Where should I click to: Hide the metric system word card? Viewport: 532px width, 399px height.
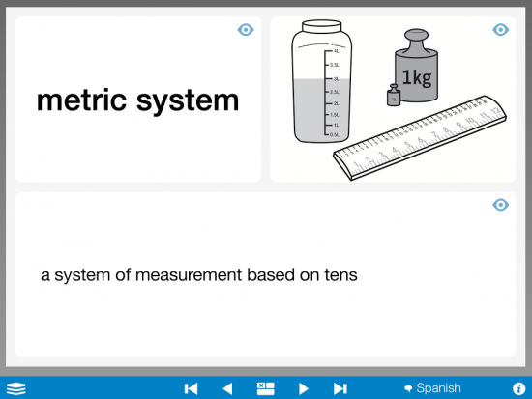(246, 30)
